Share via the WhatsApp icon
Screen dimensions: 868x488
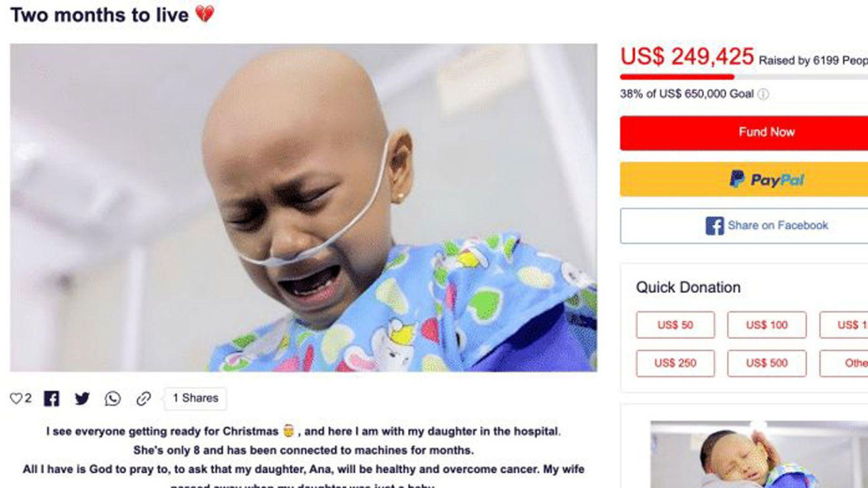pos(113,399)
